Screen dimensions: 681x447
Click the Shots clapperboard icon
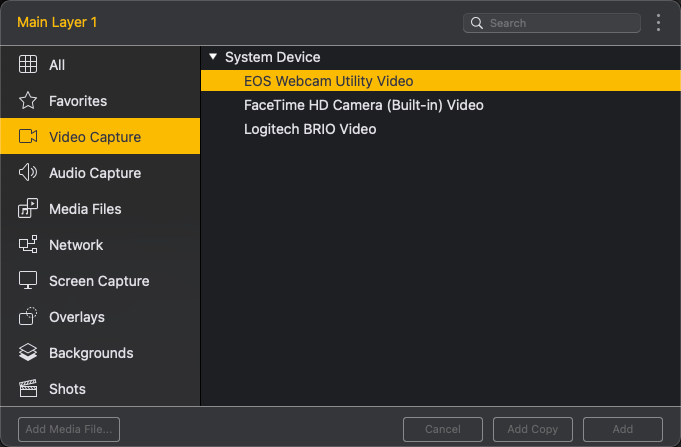29,389
